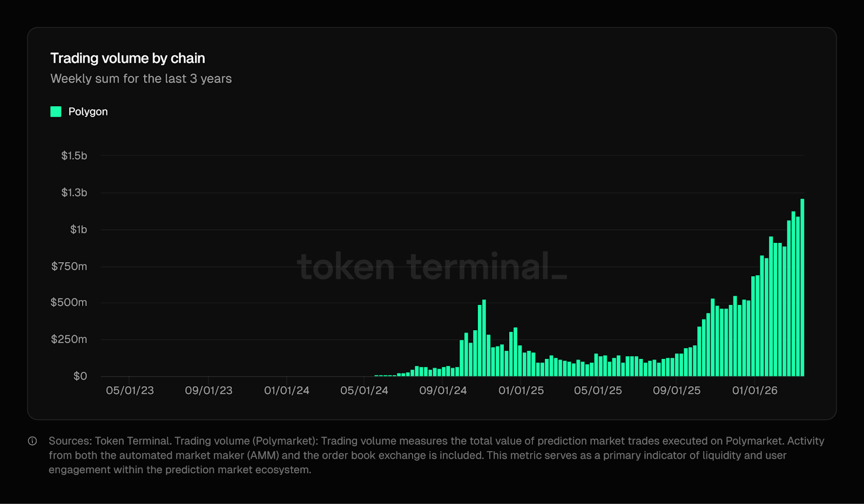Click the 09/01/24 axis label
This screenshot has height=504, width=864.
(x=443, y=390)
